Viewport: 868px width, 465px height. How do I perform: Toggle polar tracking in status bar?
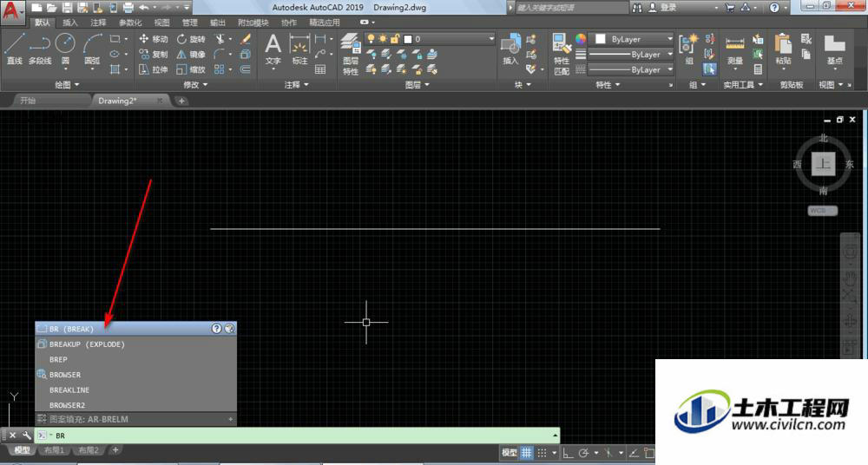pos(583,452)
